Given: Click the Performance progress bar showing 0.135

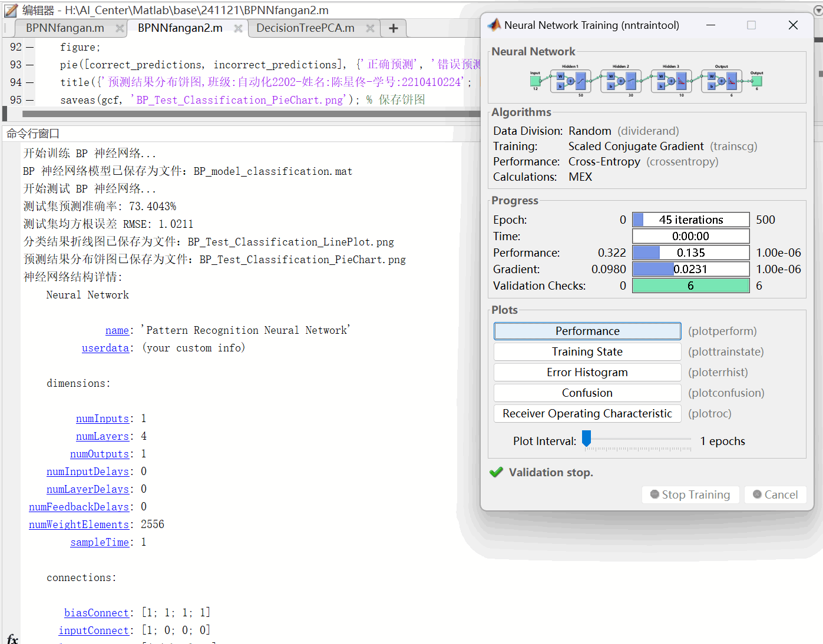Looking at the screenshot, I should point(691,253).
